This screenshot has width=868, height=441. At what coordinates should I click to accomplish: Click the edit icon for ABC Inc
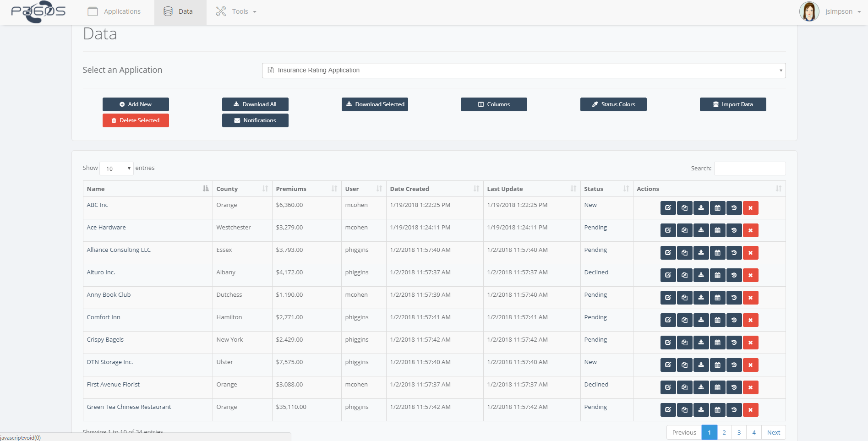[x=668, y=208]
